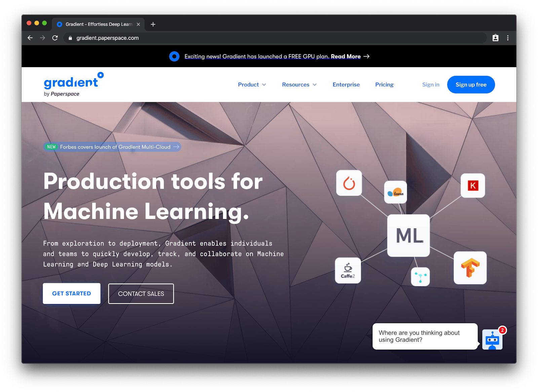
Task: Click the yellow minimize window button
Action: point(37,23)
